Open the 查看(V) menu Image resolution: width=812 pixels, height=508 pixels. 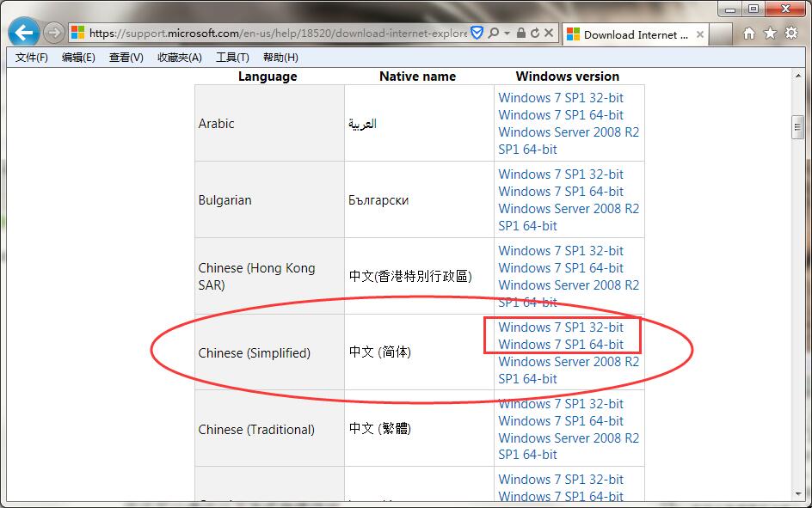pyautogui.click(x=126, y=58)
